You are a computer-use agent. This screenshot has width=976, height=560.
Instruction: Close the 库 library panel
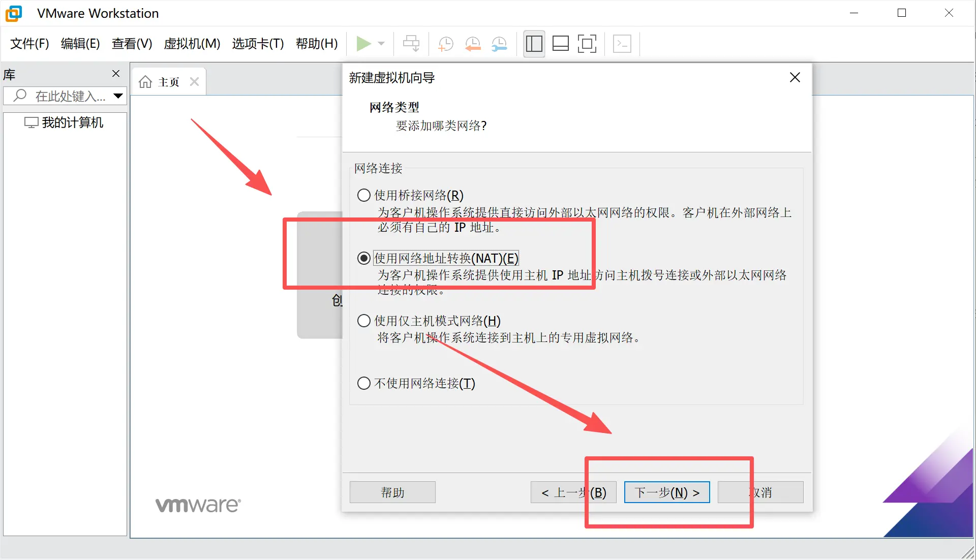116,74
